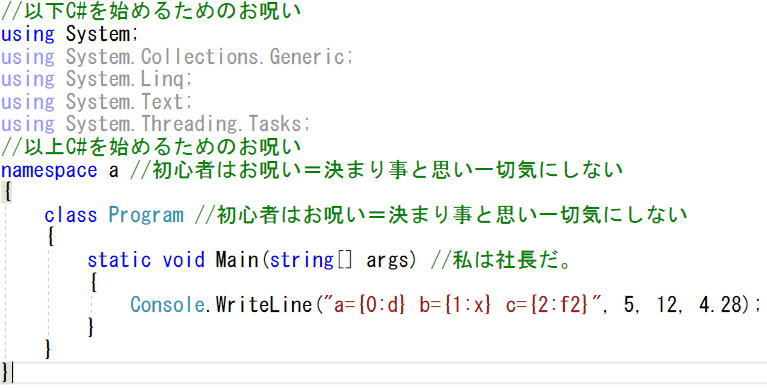Click the comment 以上C#を始めるためのお呪い
This screenshot has height=388, width=767.
tap(151, 146)
